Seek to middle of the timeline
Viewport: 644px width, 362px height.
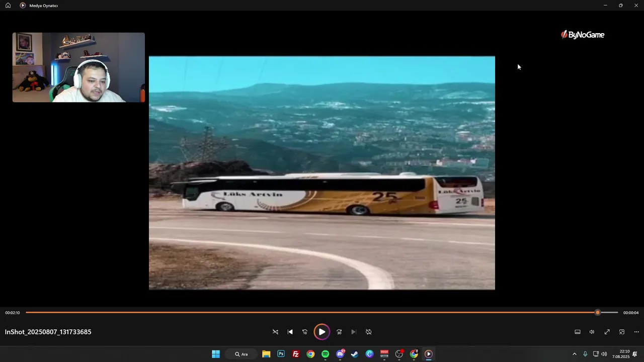[x=322, y=313]
